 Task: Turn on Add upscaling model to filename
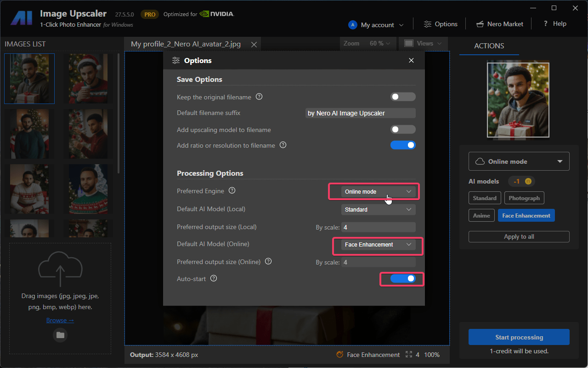(x=403, y=130)
